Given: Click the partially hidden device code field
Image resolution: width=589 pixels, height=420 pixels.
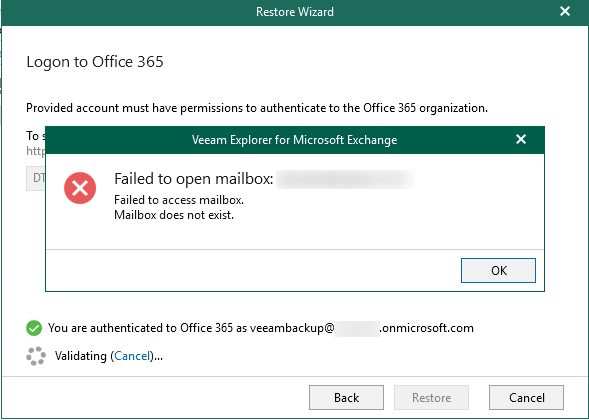Looking at the screenshot, I should 36,178.
